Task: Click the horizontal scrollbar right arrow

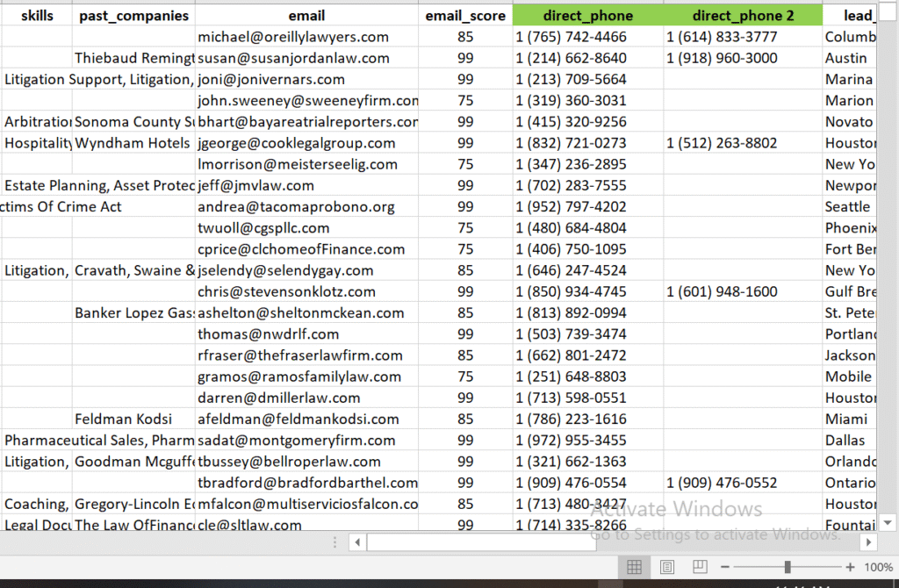Action: pyautogui.click(x=868, y=542)
